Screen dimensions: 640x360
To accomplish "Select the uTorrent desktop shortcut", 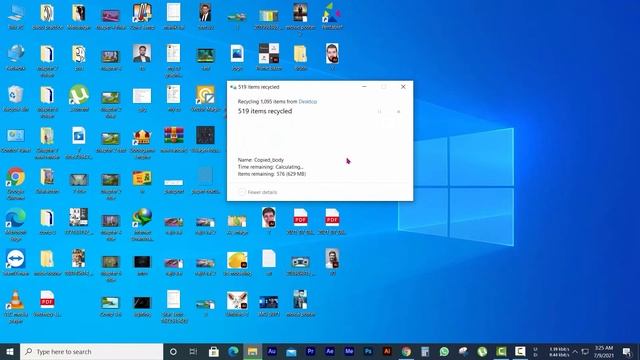I will [79, 98].
